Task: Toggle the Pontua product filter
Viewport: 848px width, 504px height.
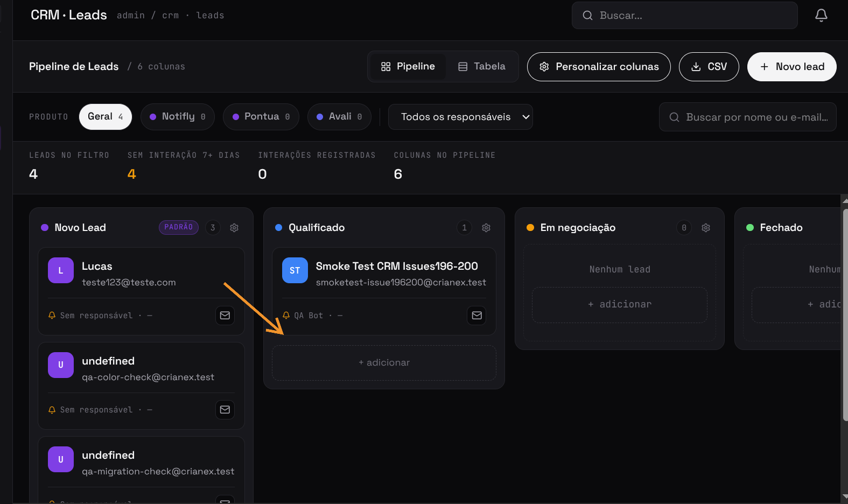Action: [x=261, y=117]
